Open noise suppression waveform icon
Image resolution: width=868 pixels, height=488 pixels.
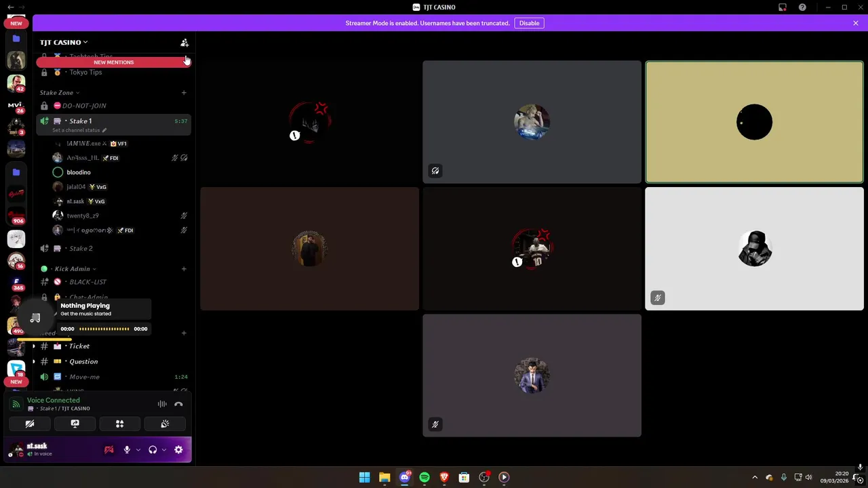(x=162, y=404)
